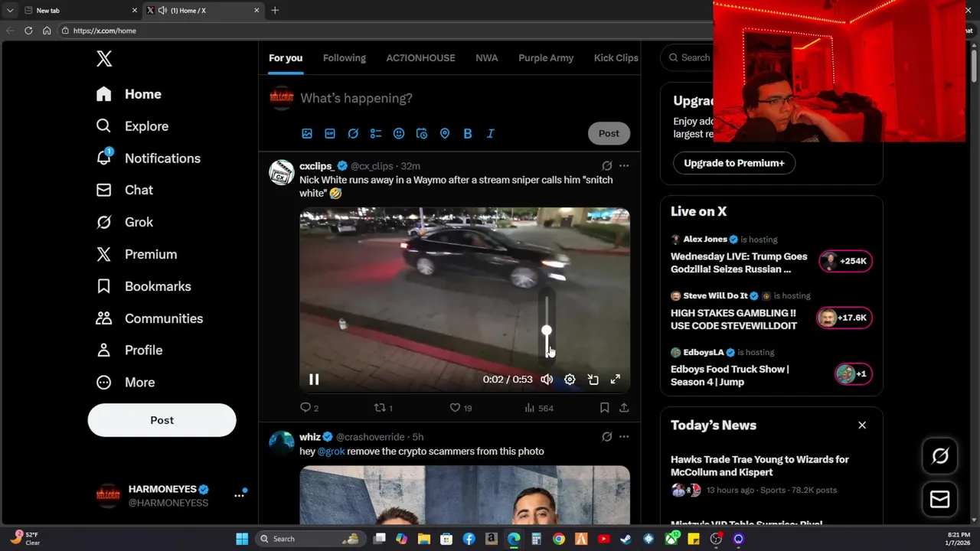Bookmark the cxclips_ post
Viewport: 980px width, 551px height.
click(604, 408)
